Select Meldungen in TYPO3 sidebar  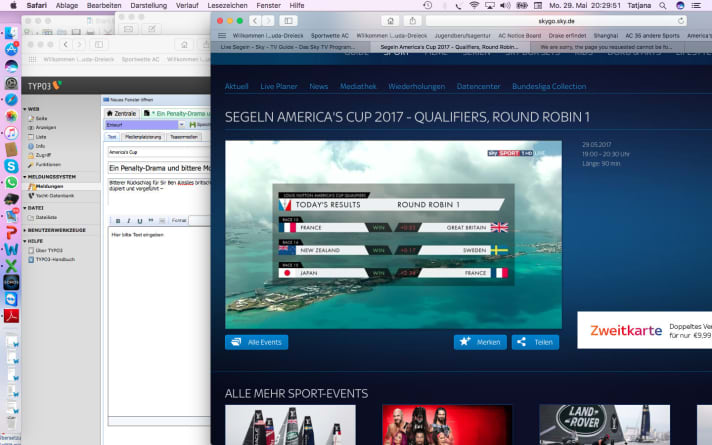pos(49,187)
